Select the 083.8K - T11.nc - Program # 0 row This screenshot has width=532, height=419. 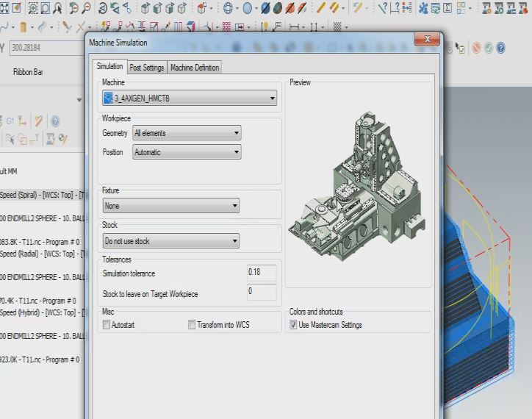40,242
